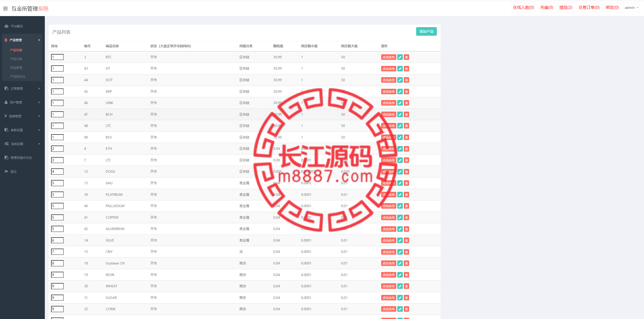This screenshot has height=319, width=644.
Task: Delete the CNY product row
Action: coord(406,252)
